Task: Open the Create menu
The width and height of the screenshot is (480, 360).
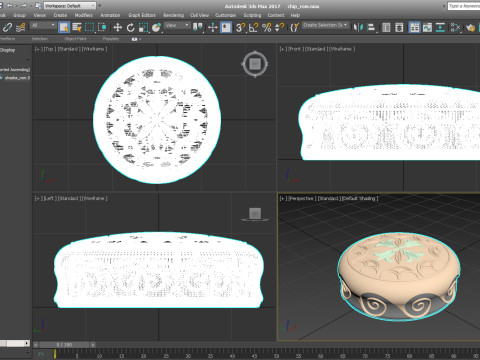Action: pos(60,15)
